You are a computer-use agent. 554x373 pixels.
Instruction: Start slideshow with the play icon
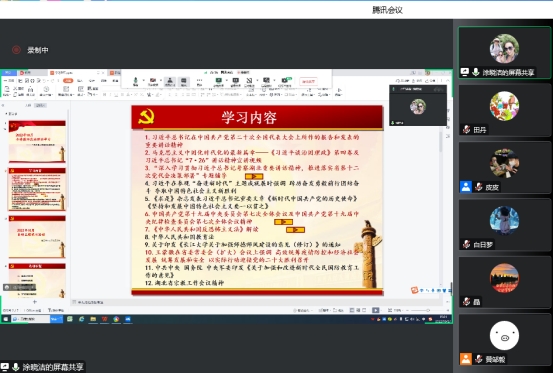pyautogui.click(x=375, y=310)
